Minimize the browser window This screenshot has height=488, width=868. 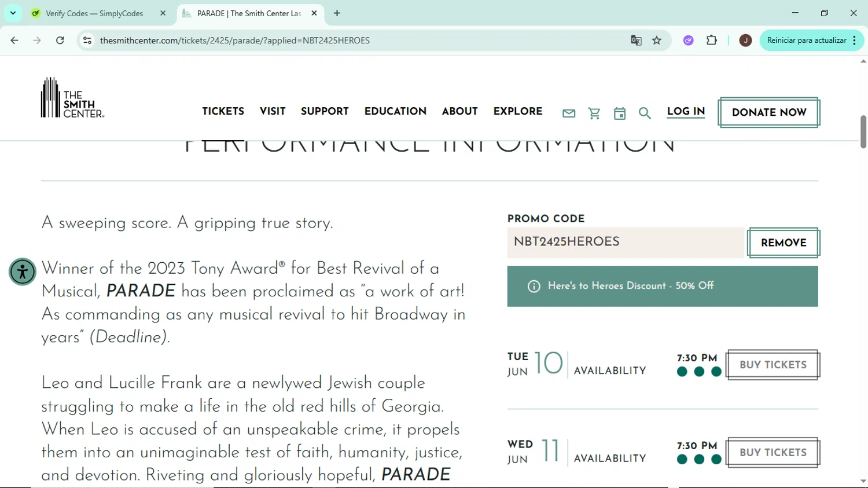(x=795, y=13)
